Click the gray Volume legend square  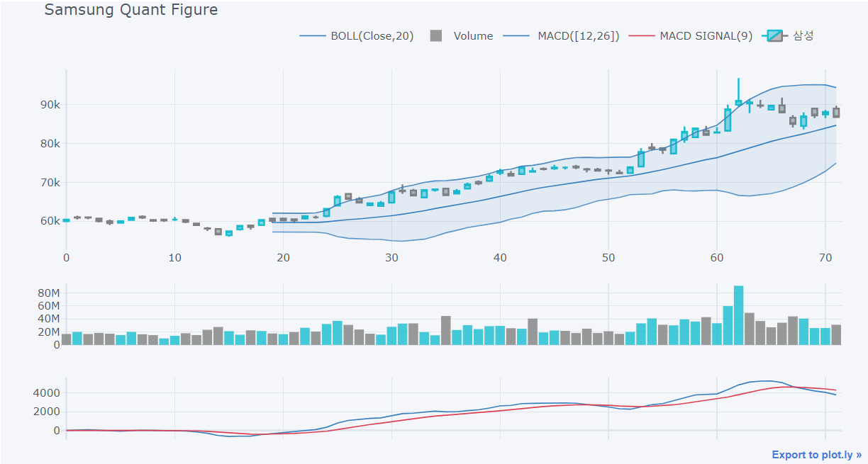[437, 35]
